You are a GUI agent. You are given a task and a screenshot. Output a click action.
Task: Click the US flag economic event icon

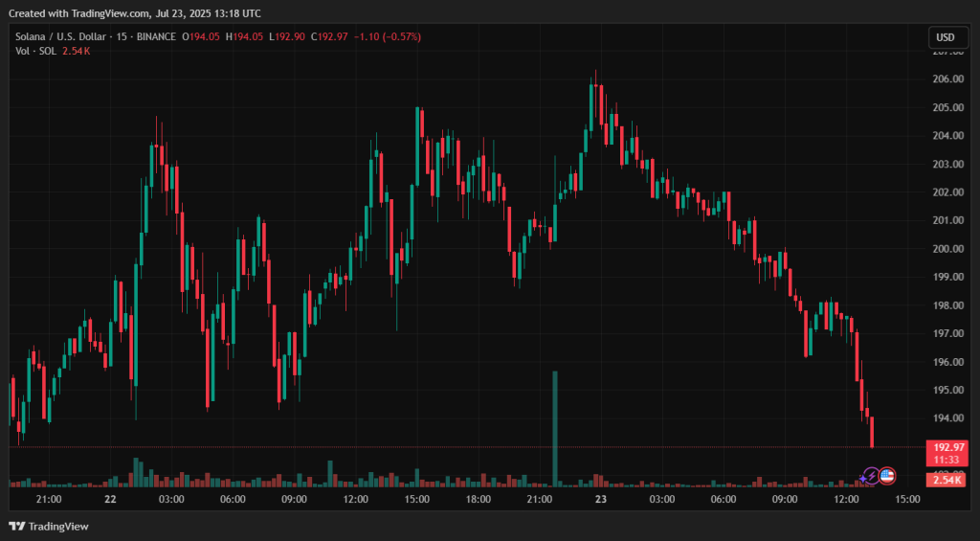click(x=887, y=476)
